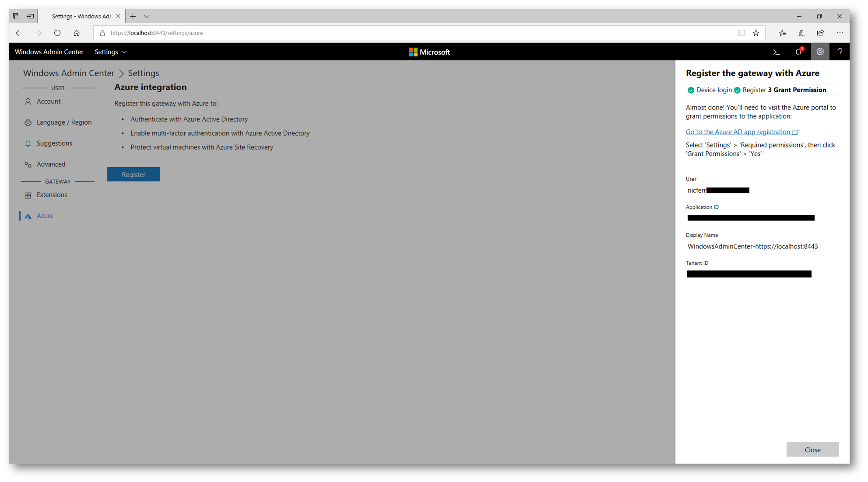Click the Microsoft logo
868x482 pixels.
click(429, 52)
